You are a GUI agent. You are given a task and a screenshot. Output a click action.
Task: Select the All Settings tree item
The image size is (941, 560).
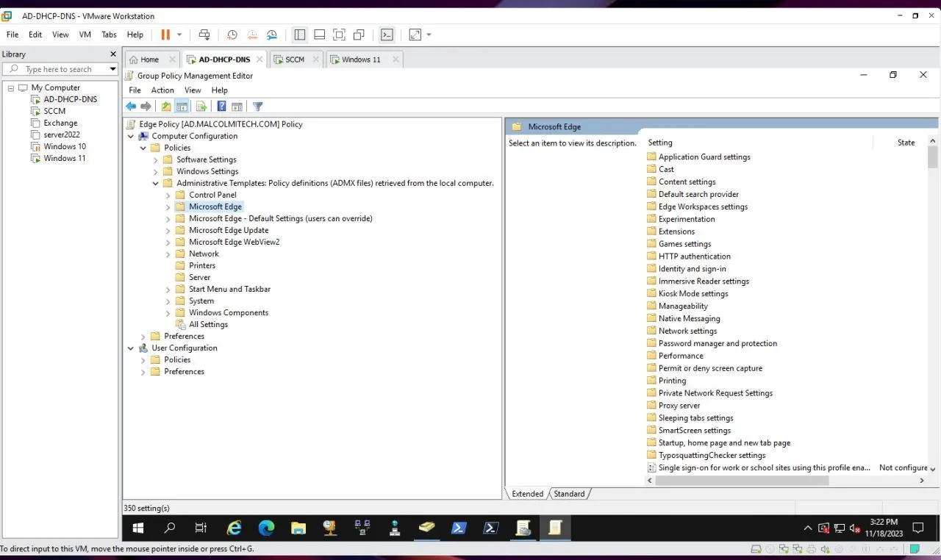tap(208, 324)
